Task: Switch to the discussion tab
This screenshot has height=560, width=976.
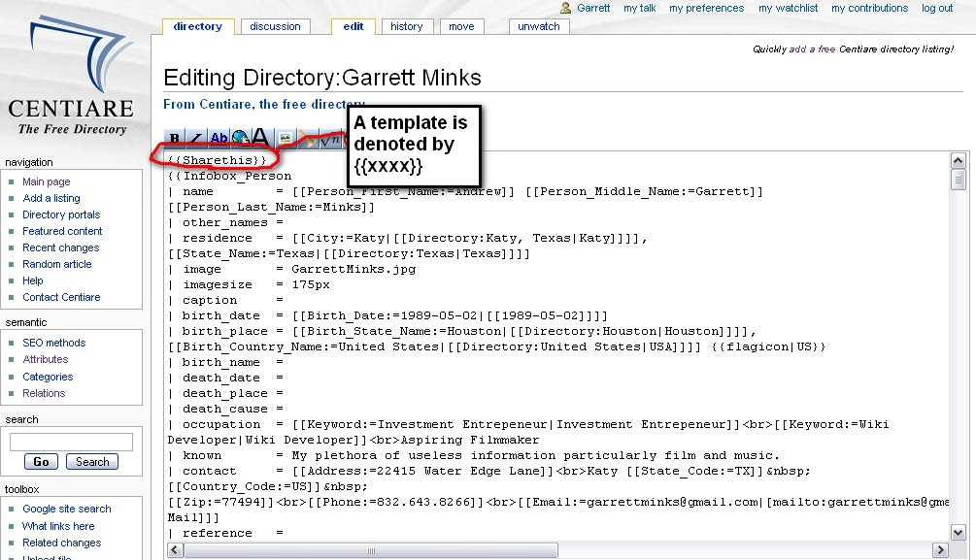Action: click(x=275, y=26)
